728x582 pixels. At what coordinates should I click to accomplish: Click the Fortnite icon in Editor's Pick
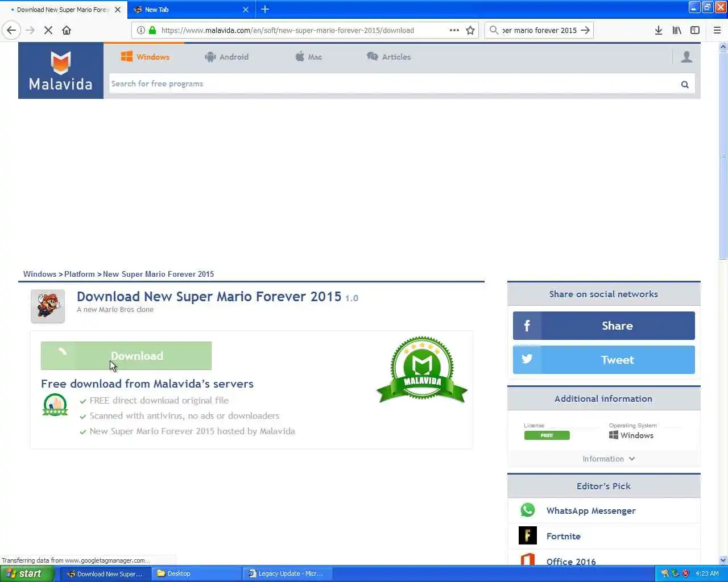528,535
